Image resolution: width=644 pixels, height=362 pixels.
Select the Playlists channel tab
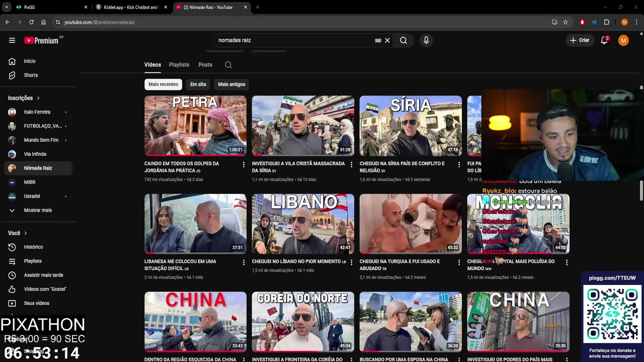[179, 65]
